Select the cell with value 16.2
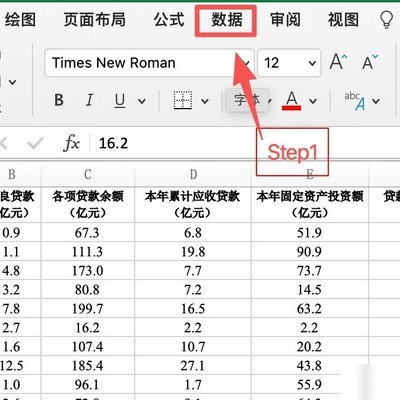The width and height of the screenshot is (400, 400). coord(87,327)
